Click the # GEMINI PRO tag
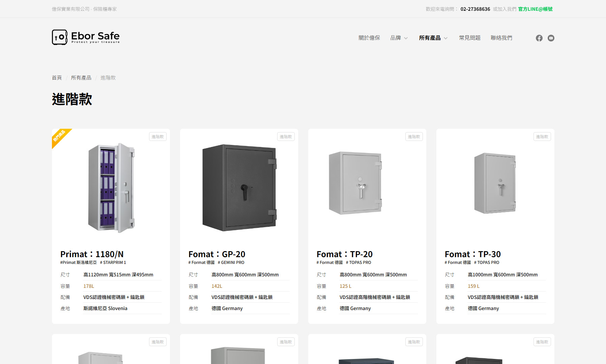The image size is (606, 364). [x=231, y=263]
